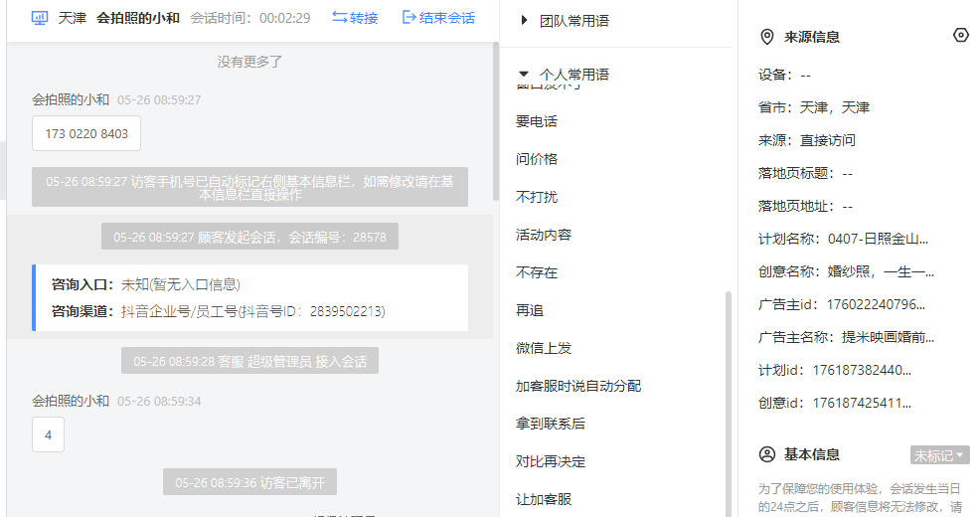The height and width of the screenshot is (517, 980).
Task: Click the 顾客发起会话 会话编号 28578 notice
Action: click(x=249, y=237)
